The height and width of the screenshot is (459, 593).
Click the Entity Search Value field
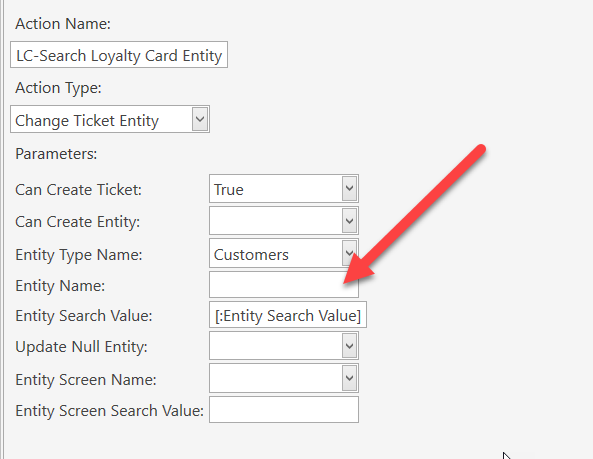288,315
